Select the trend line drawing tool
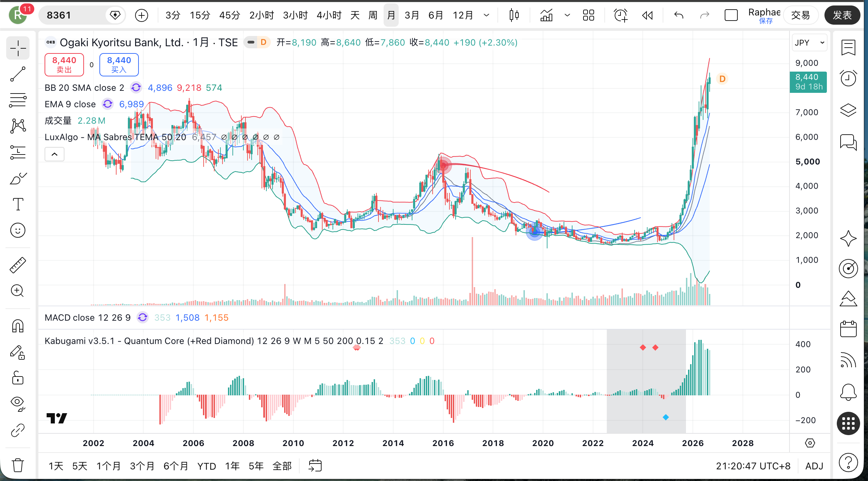 [18, 74]
